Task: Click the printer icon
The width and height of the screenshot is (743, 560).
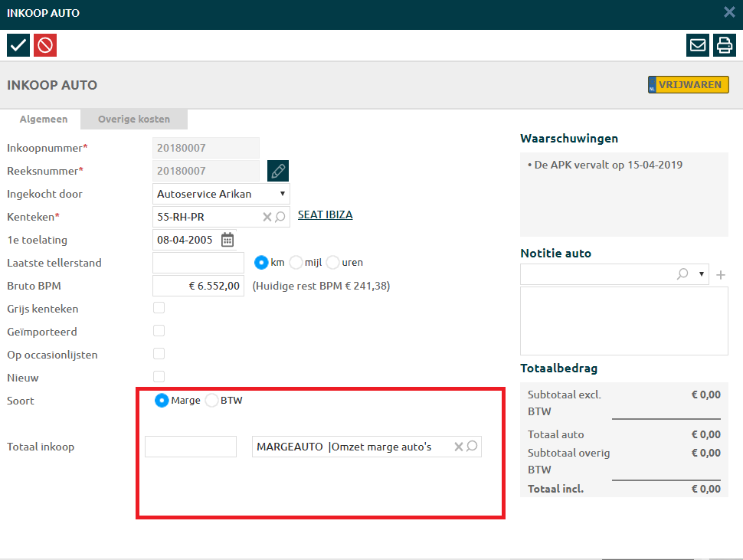Action: 724,45
